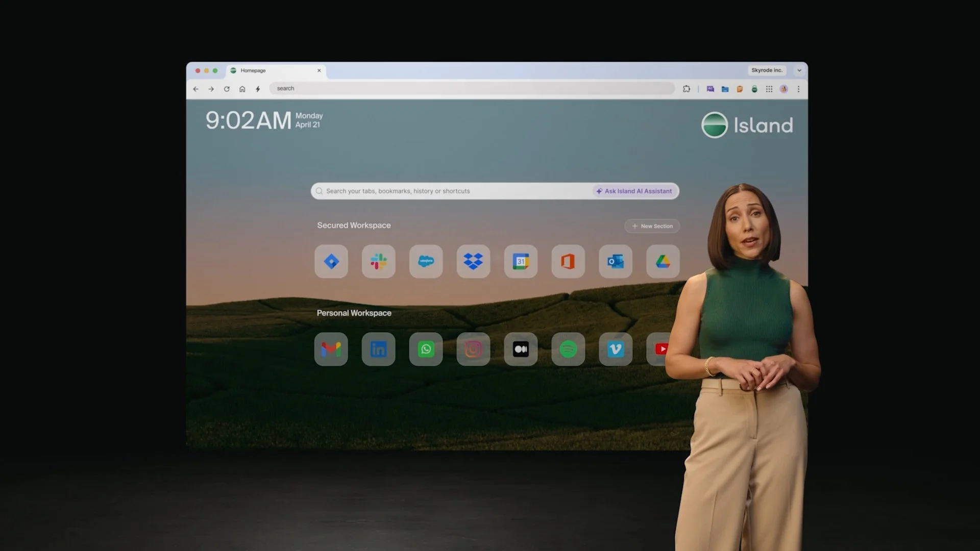The height and width of the screenshot is (551, 980).
Task: Go back using the back arrow
Action: (x=195, y=89)
